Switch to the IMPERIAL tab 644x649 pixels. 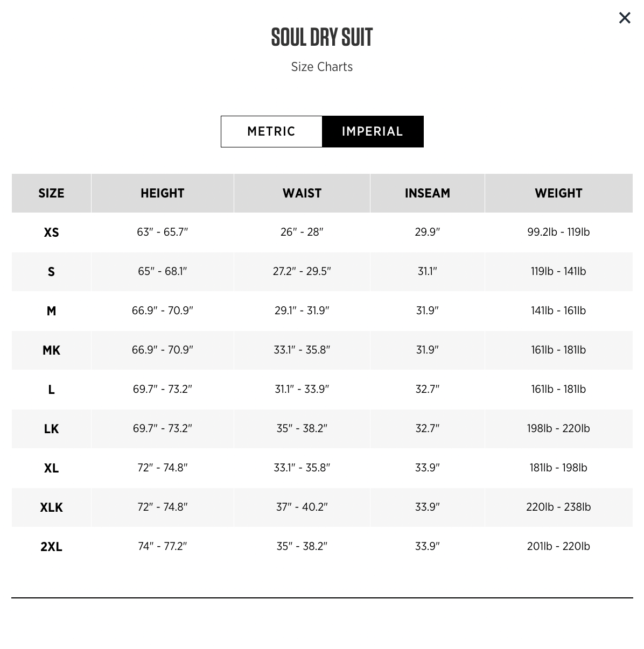[373, 131]
